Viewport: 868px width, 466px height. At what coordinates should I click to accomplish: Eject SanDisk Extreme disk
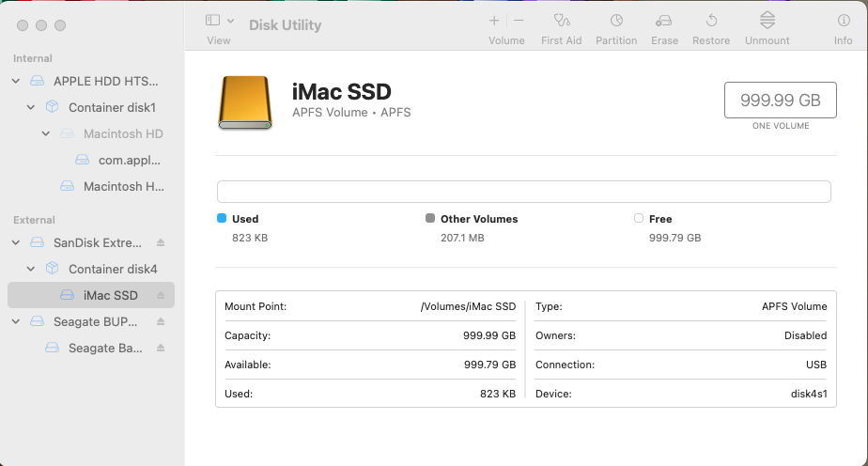click(x=161, y=243)
